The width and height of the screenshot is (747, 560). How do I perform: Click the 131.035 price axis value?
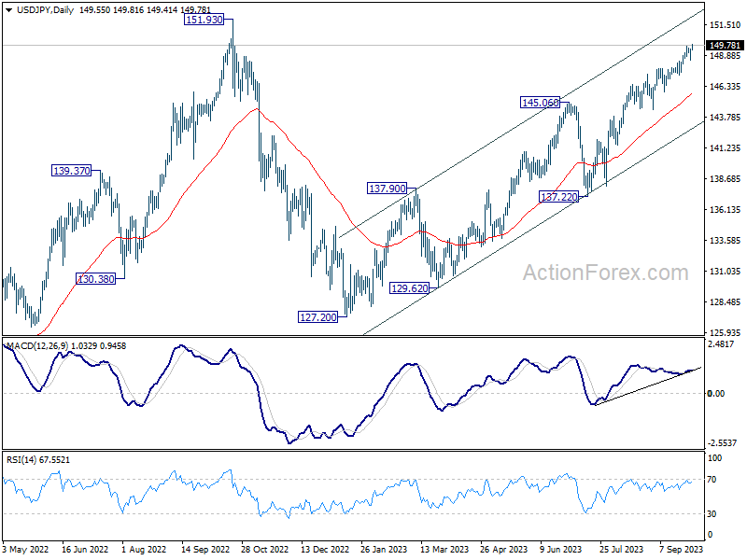(x=726, y=271)
